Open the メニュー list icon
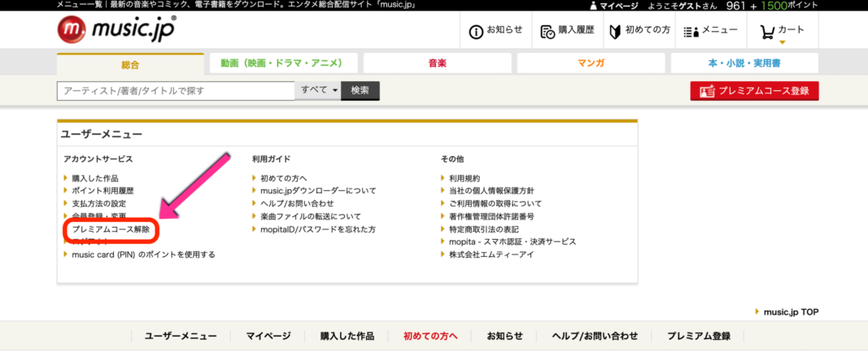 691,32
